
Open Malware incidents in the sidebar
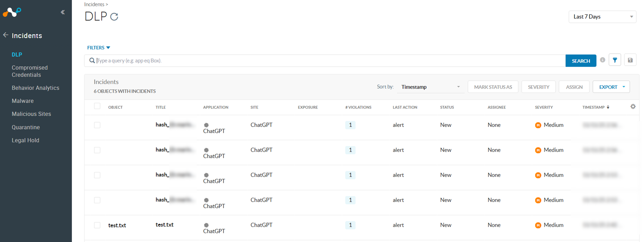click(23, 101)
